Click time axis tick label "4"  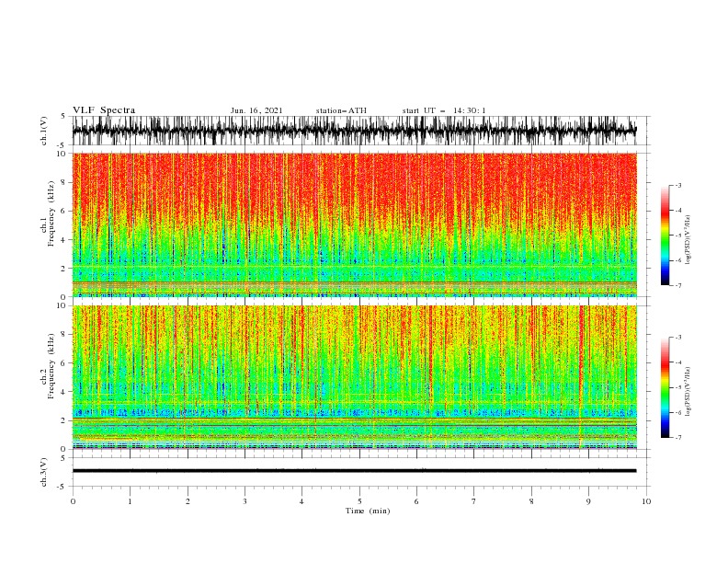click(x=301, y=501)
